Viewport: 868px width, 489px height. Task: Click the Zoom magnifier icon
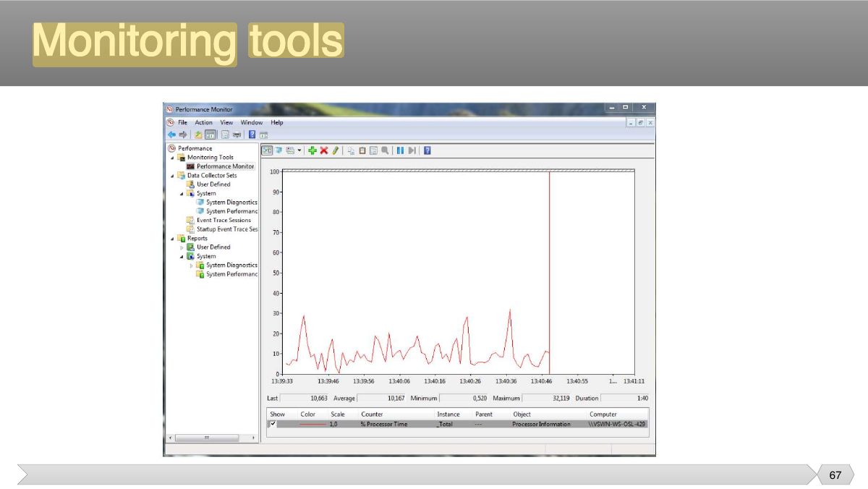[385, 150]
